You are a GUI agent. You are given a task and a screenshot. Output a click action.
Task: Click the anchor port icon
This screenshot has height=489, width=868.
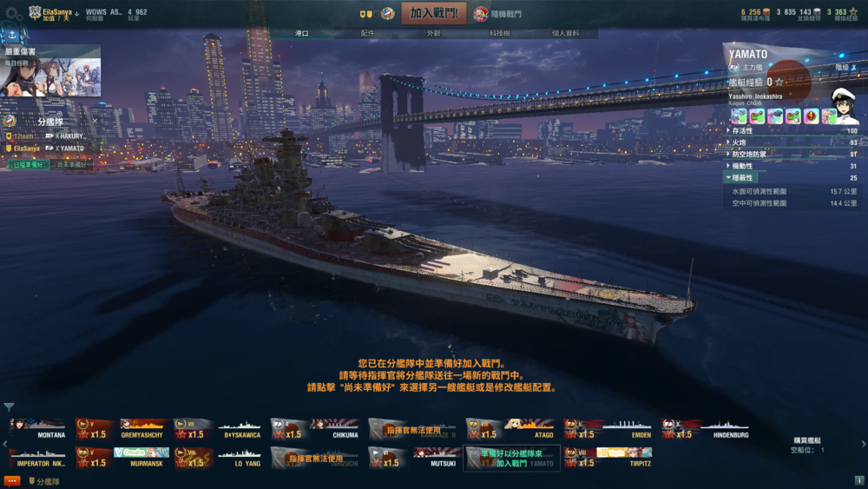pos(11,36)
